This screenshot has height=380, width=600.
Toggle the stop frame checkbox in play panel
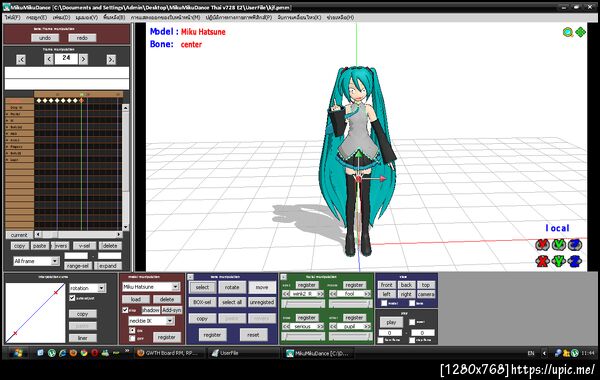coord(412,340)
